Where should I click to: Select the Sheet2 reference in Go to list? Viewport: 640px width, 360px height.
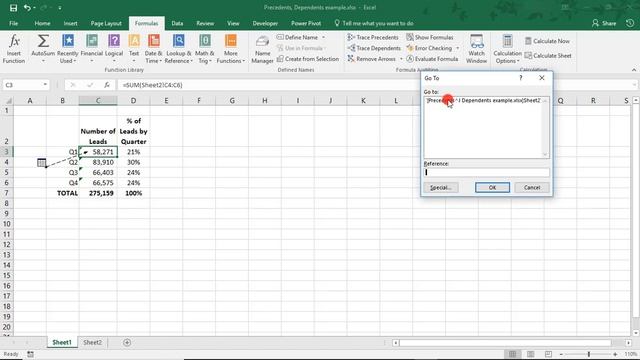point(483,100)
